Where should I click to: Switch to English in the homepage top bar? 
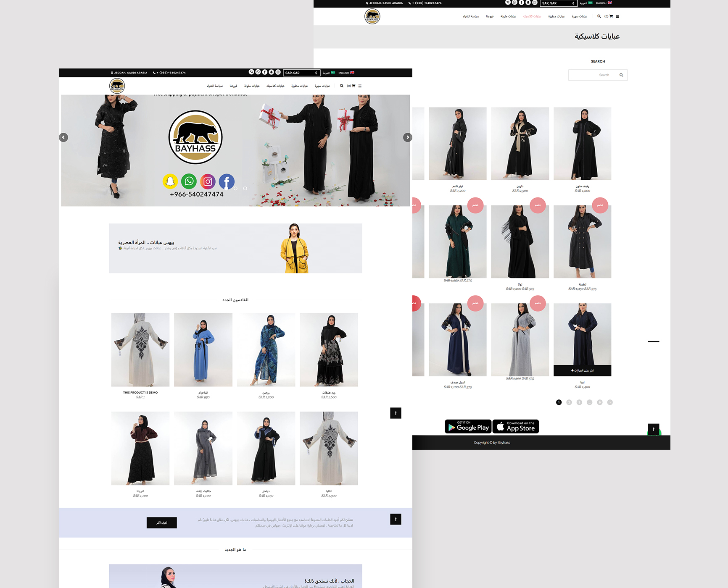click(346, 73)
